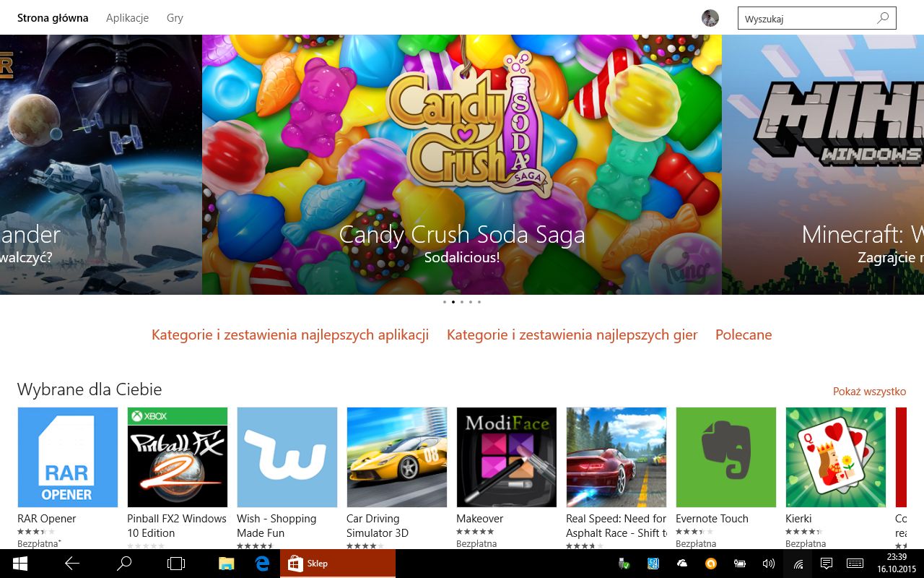The height and width of the screenshot is (578, 924).
Task: Click Pokaż wszystko link
Action: [869, 392]
